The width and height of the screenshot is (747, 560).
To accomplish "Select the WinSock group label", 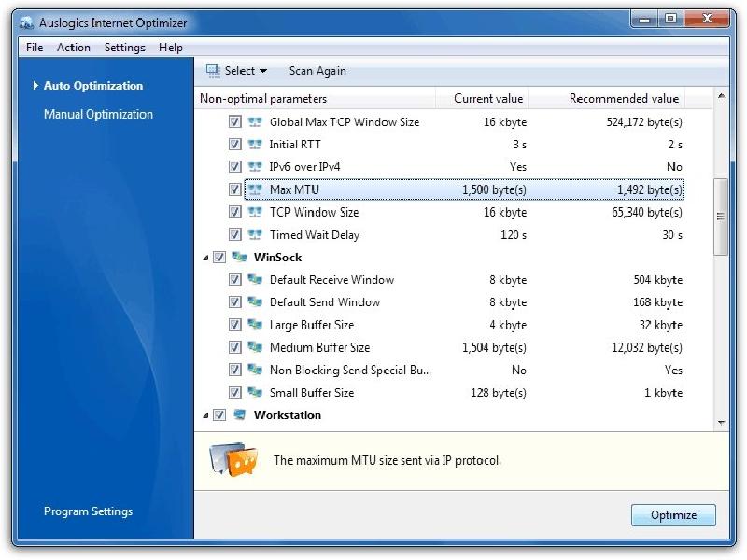I will point(277,258).
